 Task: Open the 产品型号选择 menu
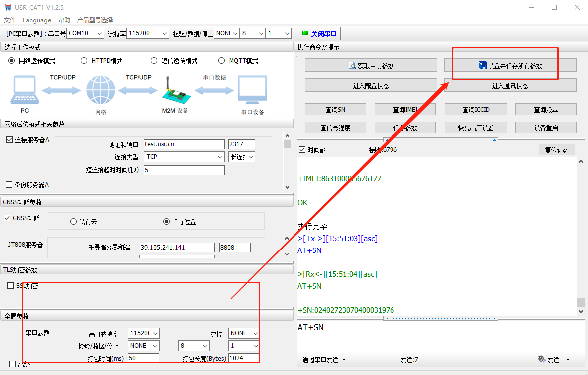click(95, 20)
